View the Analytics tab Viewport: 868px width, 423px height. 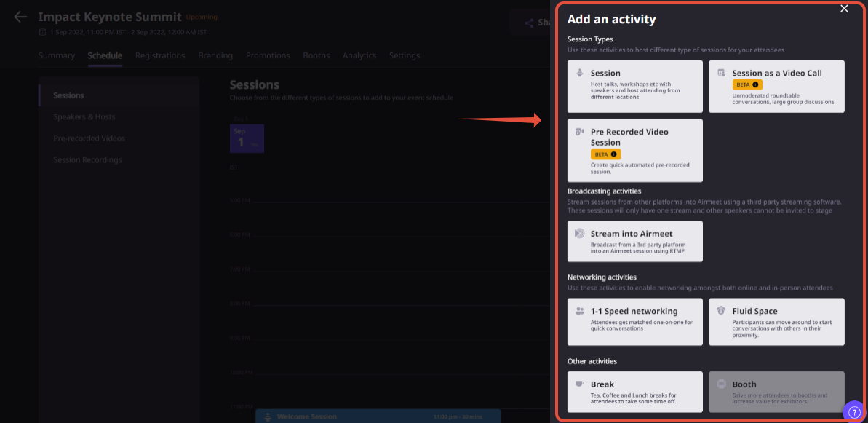(x=359, y=55)
